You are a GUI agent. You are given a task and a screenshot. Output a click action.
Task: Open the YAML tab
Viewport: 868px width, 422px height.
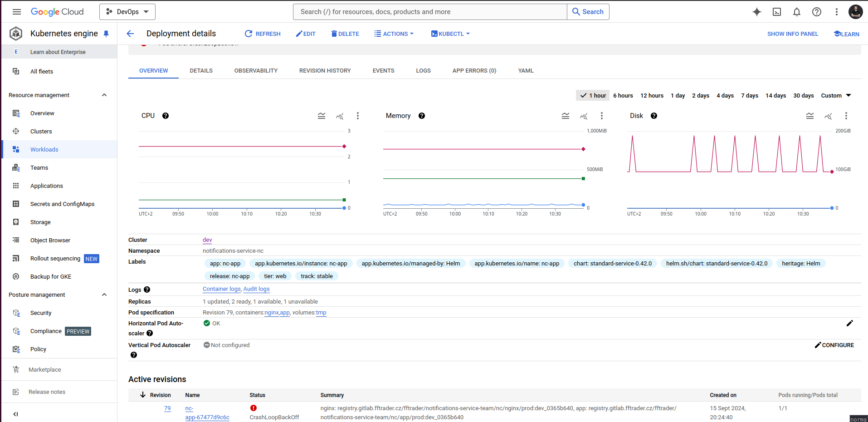tap(526, 71)
